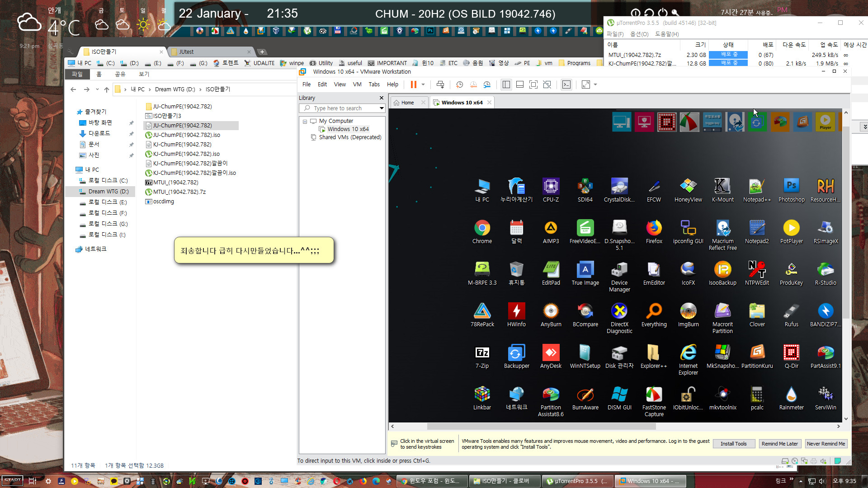Viewport: 868px width, 488px height.
Task: Go up one folder in Explorer
Action: point(107,89)
